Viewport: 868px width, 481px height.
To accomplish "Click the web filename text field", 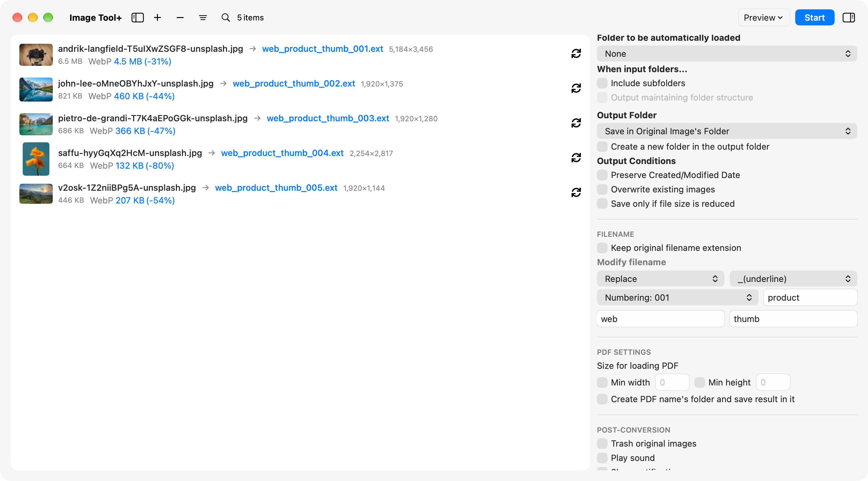I will [660, 319].
